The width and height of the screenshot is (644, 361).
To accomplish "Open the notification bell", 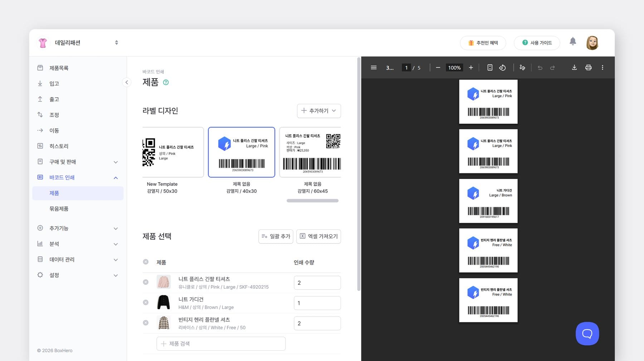I will click(x=573, y=41).
